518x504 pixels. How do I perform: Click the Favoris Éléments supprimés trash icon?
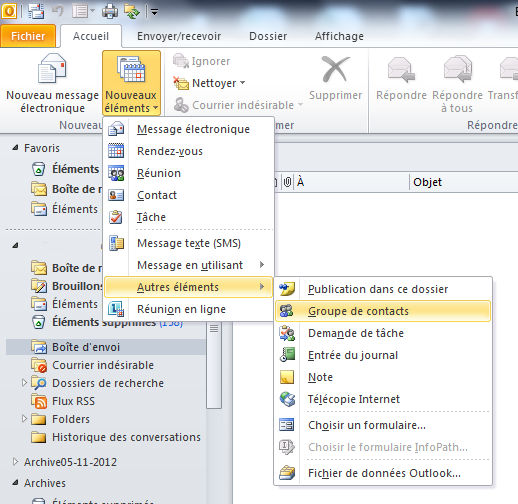coord(39,169)
